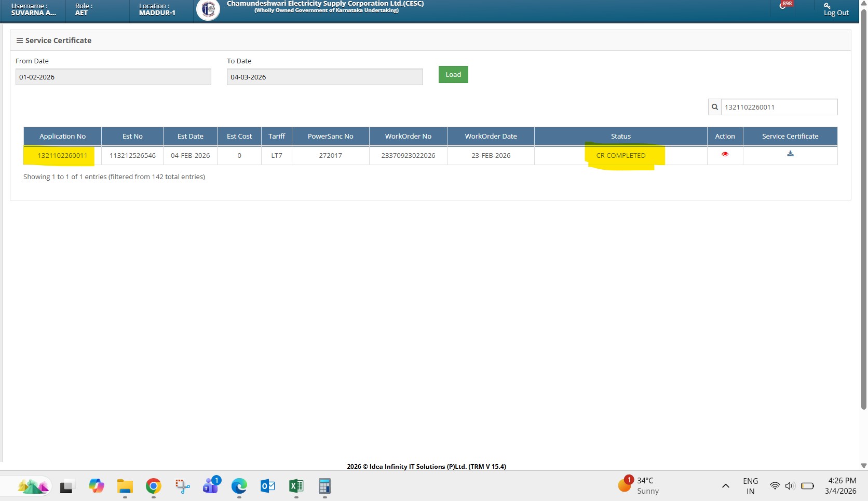This screenshot has width=868, height=501.
Task: Click the red eye view icon in Action column
Action: point(725,154)
